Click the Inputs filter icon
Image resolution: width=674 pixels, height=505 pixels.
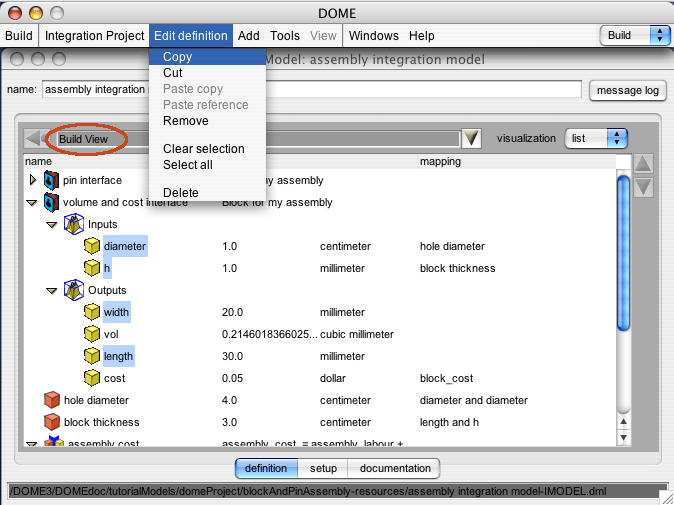tap(74, 224)
